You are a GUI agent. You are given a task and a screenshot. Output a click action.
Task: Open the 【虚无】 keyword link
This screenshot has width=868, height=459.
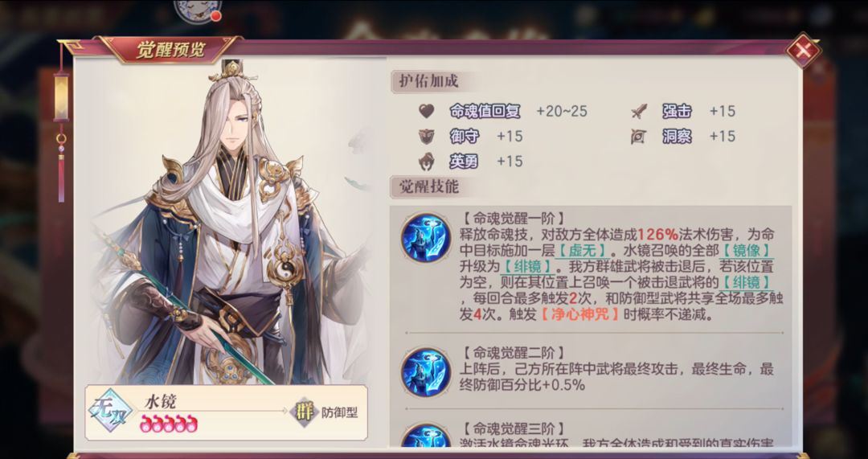coord(581,249)
